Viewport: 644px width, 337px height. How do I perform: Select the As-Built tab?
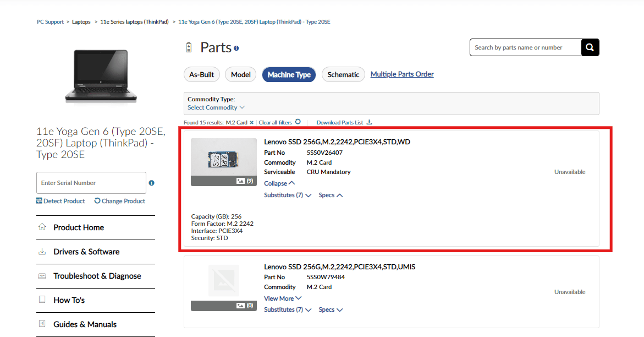click(201, 74)
